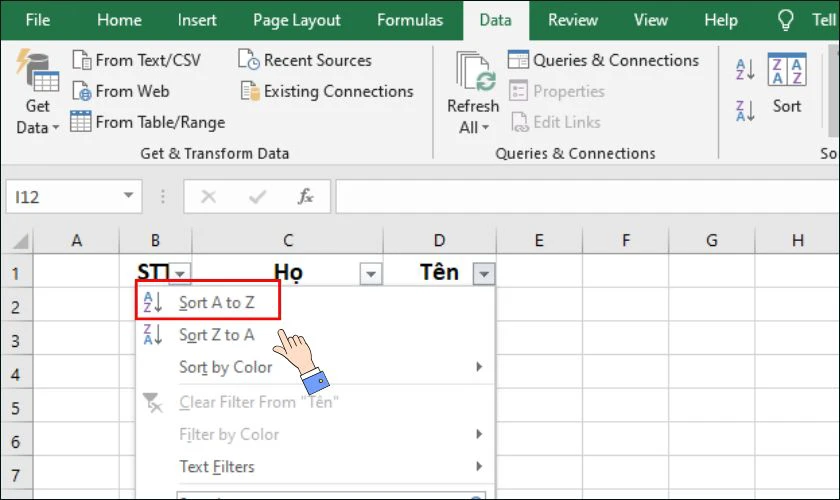Import data From Text/CSV

(x=137, y=60)
